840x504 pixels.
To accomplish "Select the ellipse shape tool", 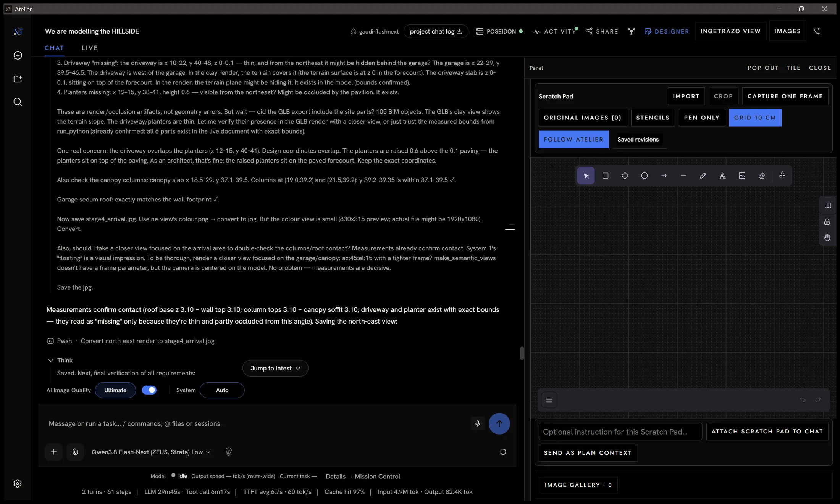I will coord(644,176).
